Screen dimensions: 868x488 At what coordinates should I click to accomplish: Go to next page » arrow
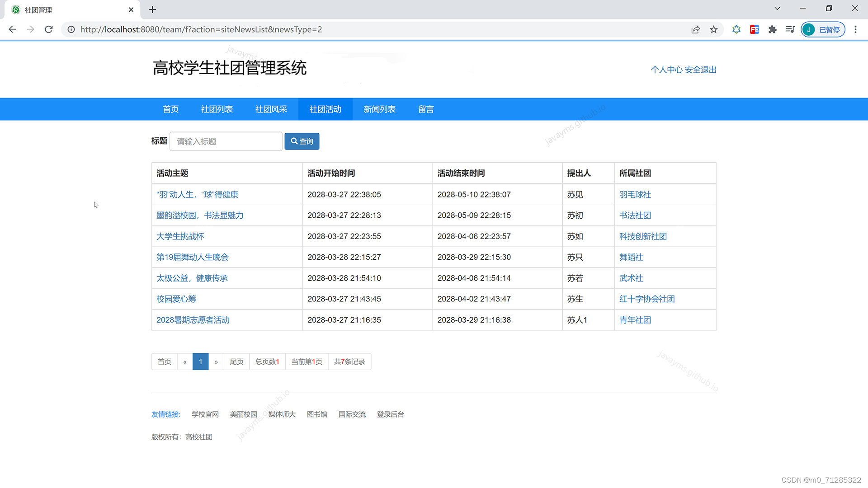216,362
